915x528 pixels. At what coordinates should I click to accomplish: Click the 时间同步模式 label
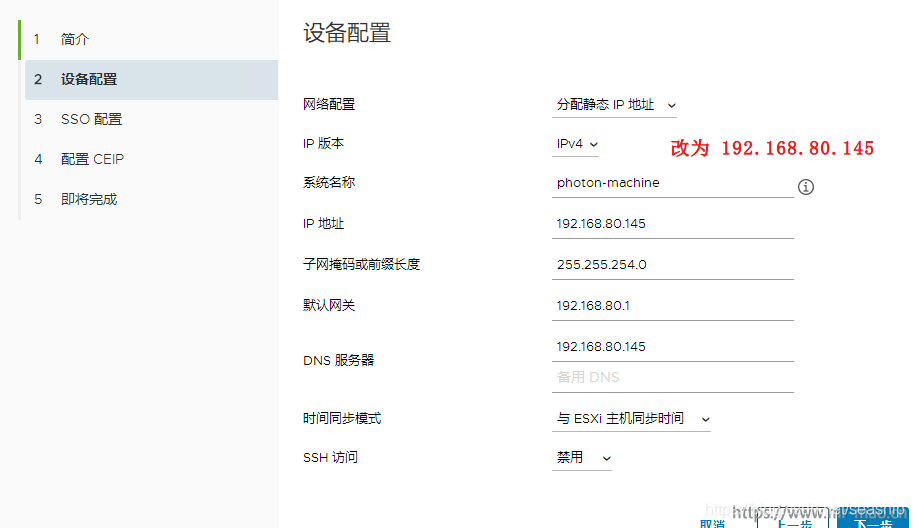pos(342,418)
